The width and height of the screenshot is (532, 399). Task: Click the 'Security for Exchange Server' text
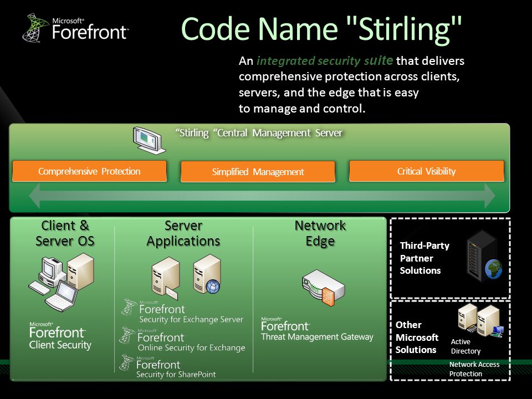pos(191,319)
